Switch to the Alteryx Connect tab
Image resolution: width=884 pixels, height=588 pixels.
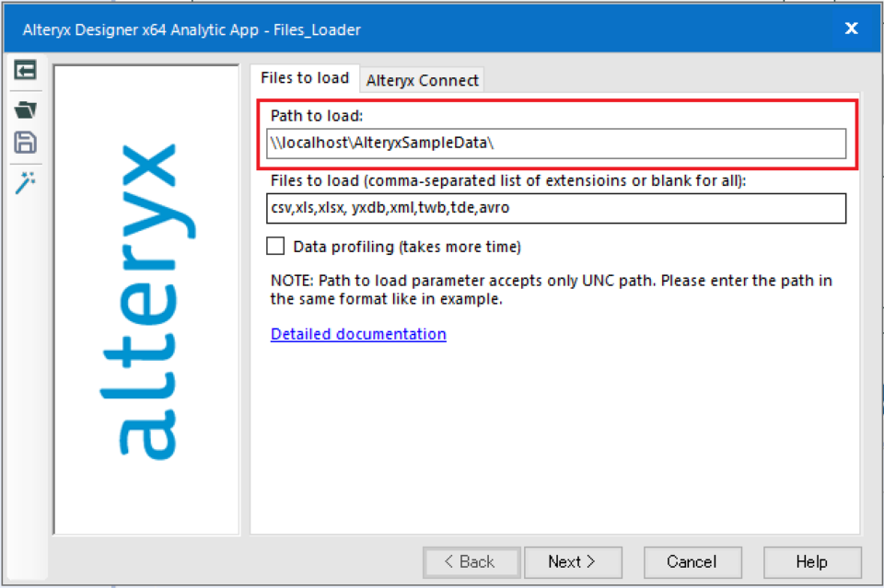422,80
